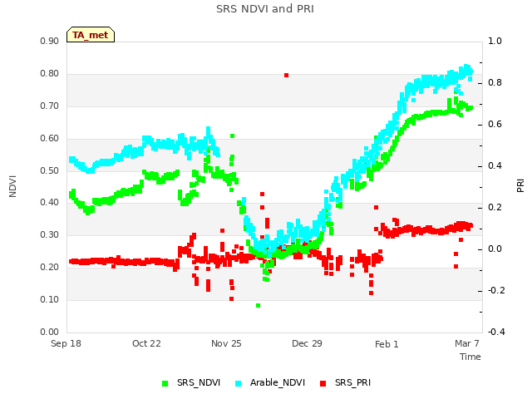This screenshot has height=399, width=532.
Task: Click the Dec 29 date tick label
Action: 307,343
